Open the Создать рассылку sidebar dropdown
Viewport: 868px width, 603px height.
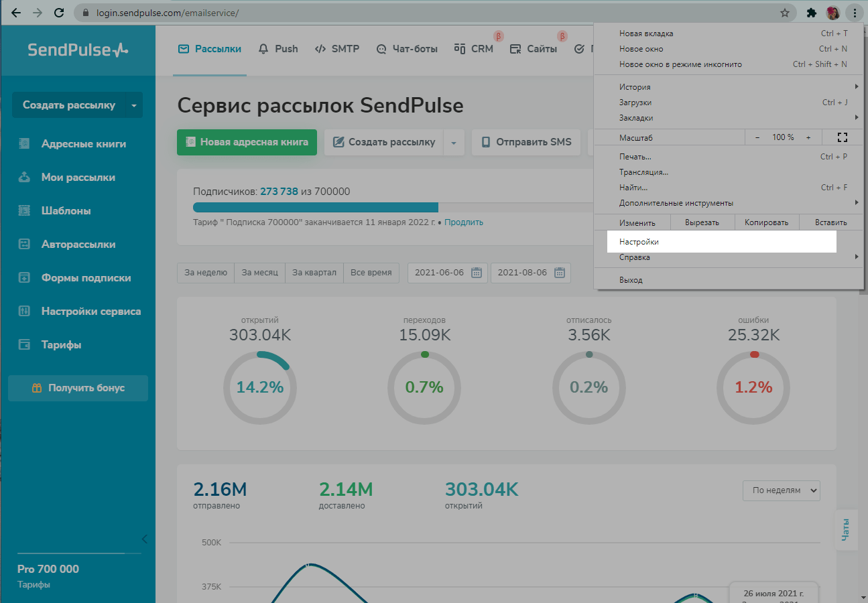pos(133,105)
